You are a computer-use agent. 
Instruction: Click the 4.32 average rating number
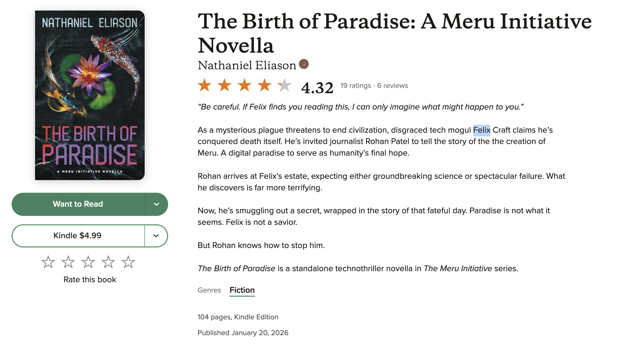pyautogui.click(x=317, y=88)
